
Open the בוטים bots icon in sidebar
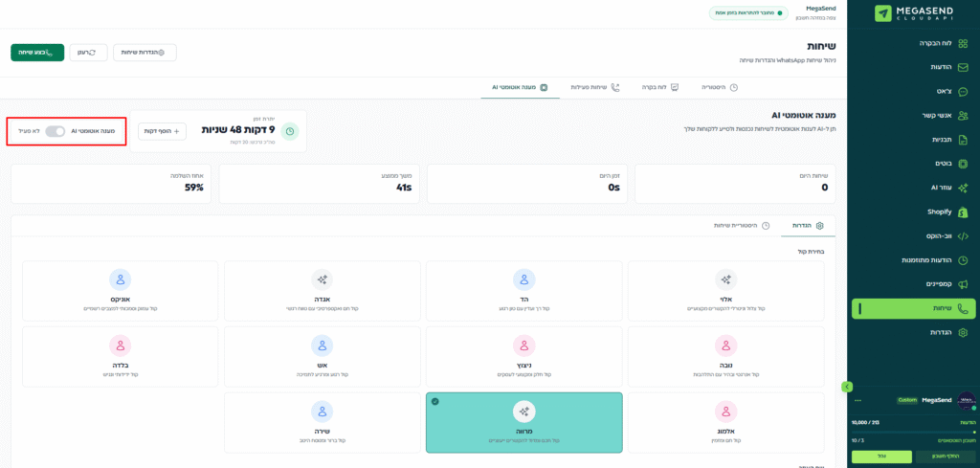click(x=963, y=164)
